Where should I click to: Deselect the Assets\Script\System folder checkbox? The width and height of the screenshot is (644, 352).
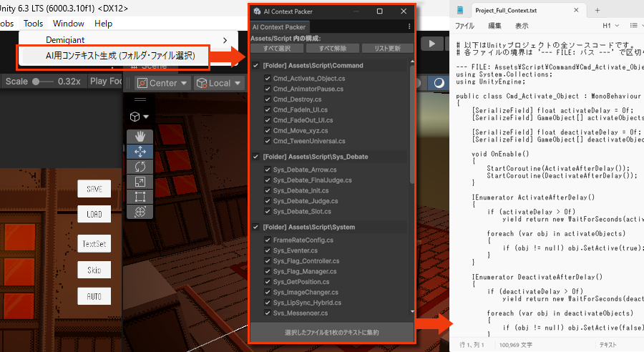[257, 227]
